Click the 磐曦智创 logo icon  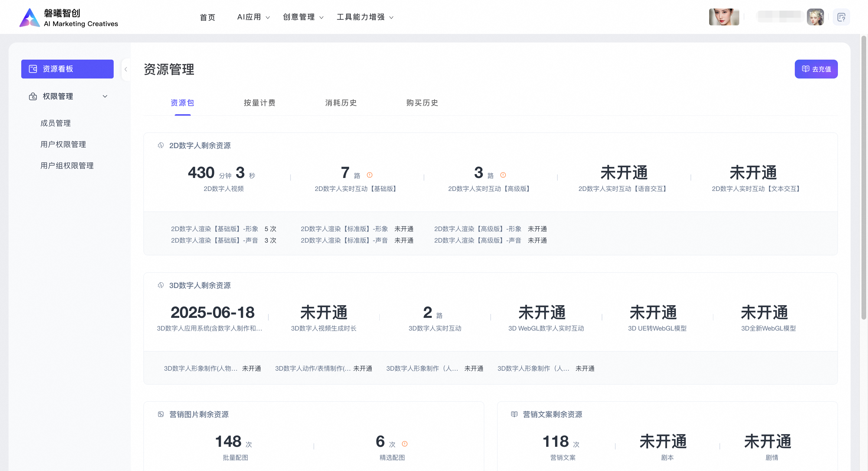coord(30,17)
